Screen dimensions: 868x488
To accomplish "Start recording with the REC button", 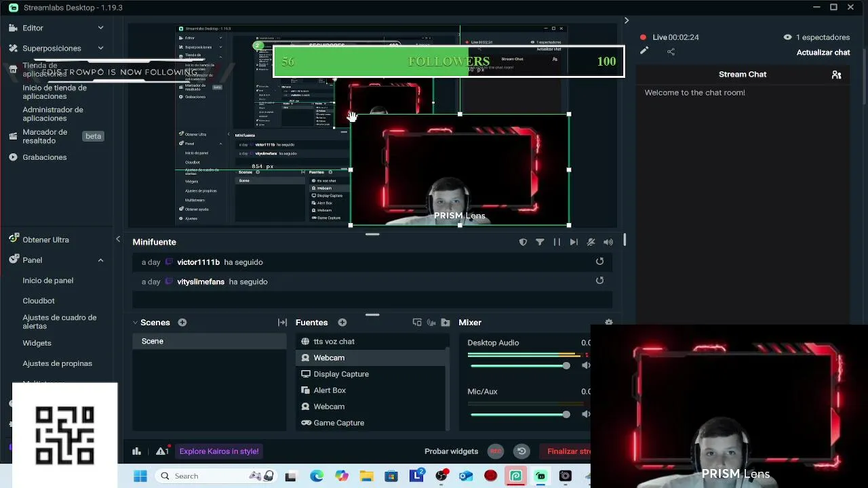I will [x=496, y=451].
